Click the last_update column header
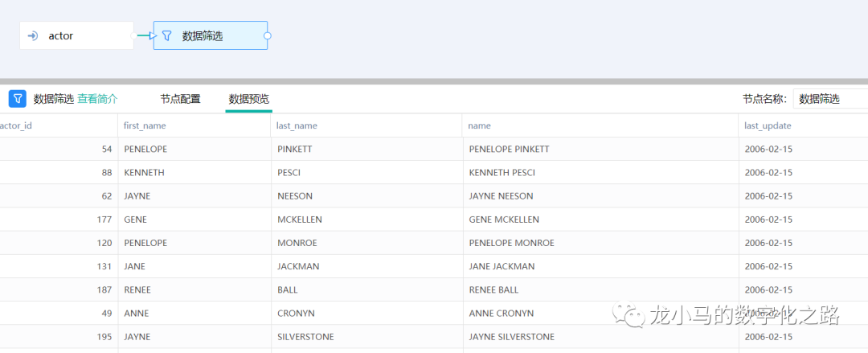Screen dimensions: 868x353 (x=768, y=125)
